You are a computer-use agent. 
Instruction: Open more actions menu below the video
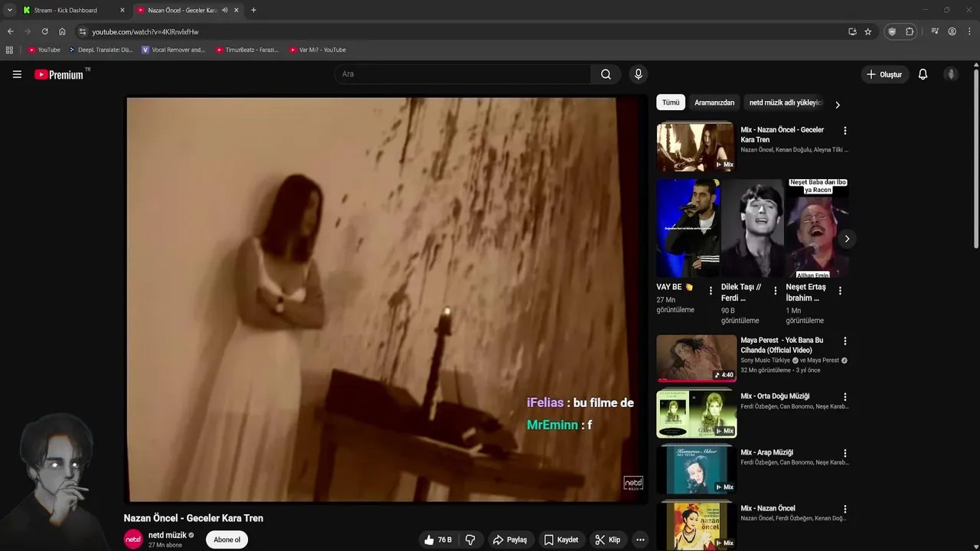click(x=640, y=540)
